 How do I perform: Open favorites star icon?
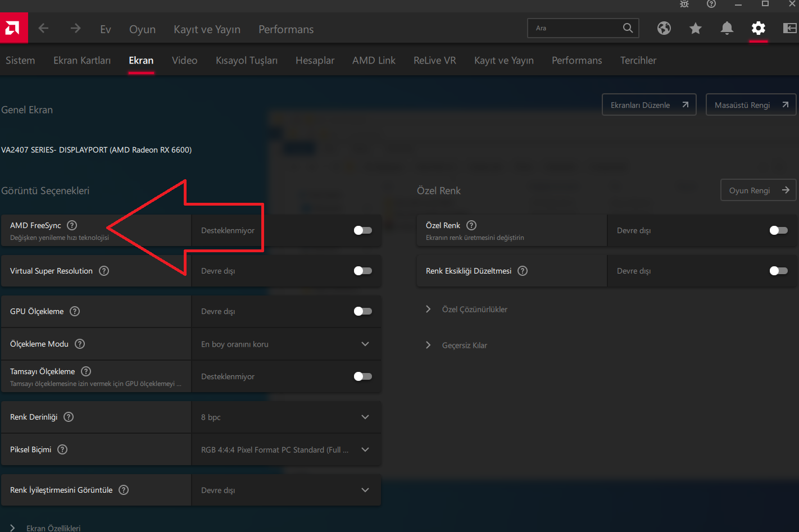tap(696, 28)
